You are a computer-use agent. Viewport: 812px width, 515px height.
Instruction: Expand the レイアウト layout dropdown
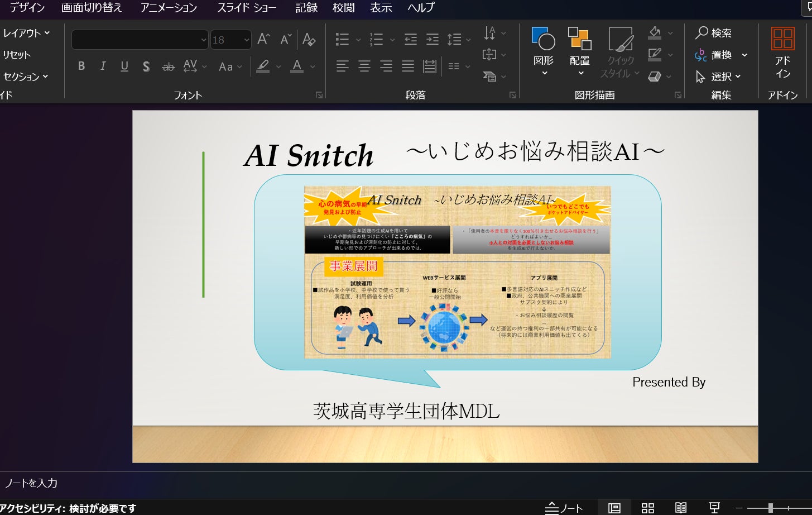tap(26, 33)
